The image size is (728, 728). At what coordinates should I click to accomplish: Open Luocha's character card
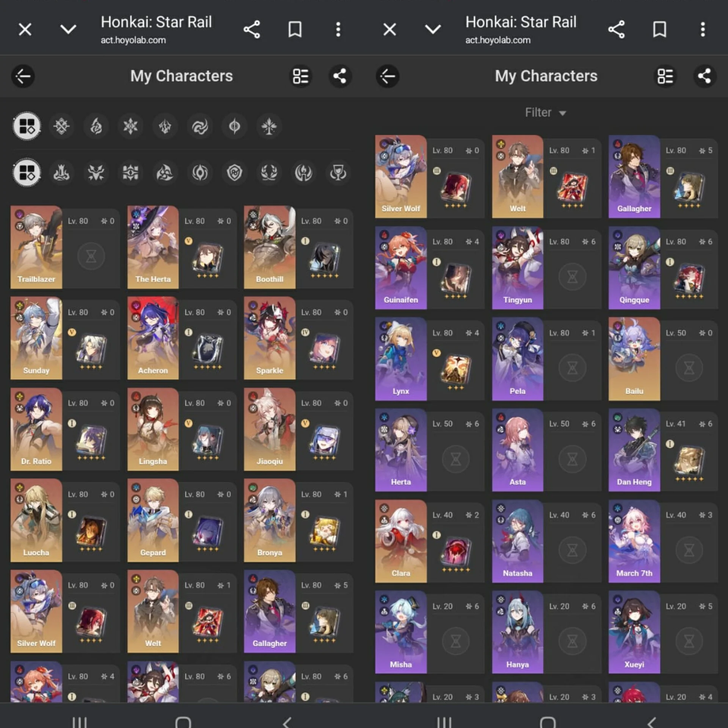coord(65,520)
